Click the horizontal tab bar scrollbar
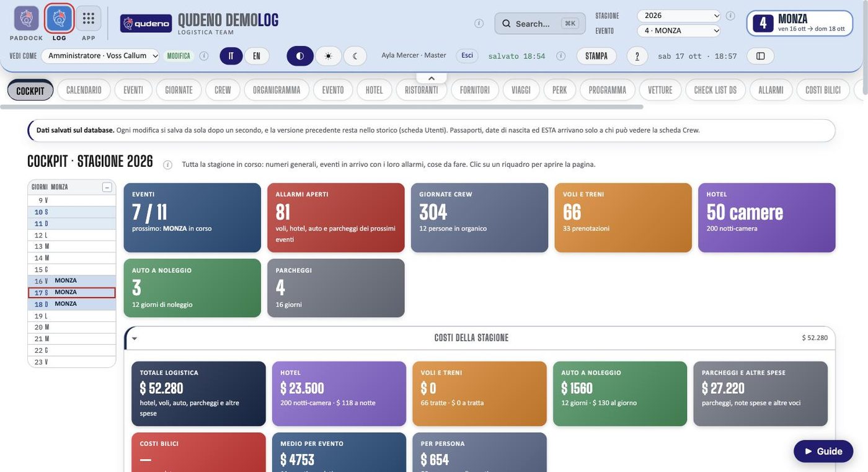This screenshot has height=472, width=868. (x=322, y=107)
